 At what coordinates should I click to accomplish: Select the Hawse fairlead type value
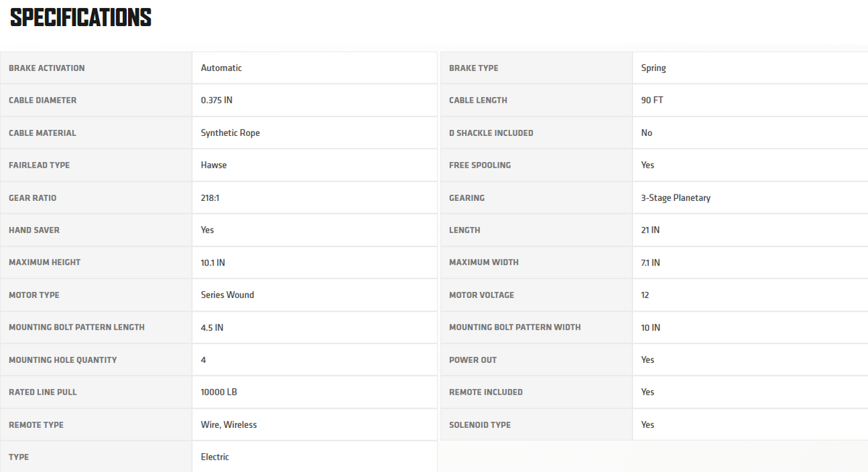(x=214, y=166)
